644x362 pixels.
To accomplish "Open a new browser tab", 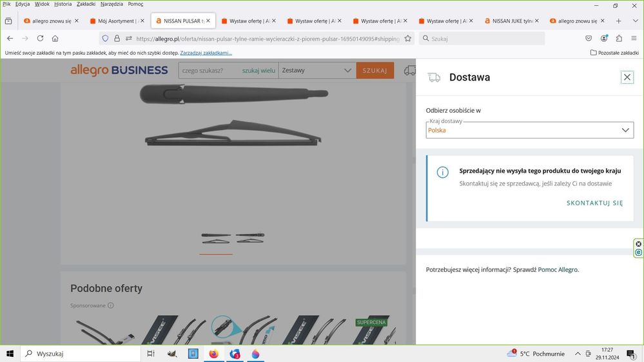I will click(x=618, y=21).
